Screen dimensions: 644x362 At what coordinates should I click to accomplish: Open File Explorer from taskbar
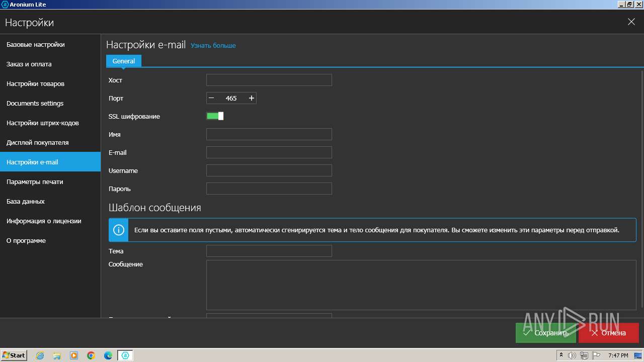57,355
